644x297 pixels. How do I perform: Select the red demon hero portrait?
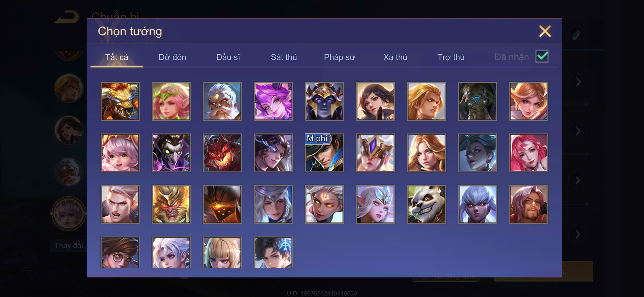pos(222,153)
